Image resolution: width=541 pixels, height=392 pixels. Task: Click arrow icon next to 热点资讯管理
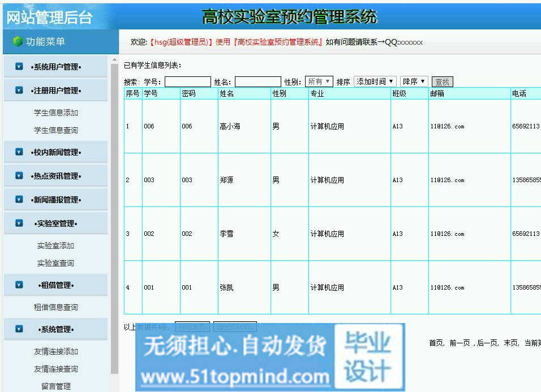point(19,176)
